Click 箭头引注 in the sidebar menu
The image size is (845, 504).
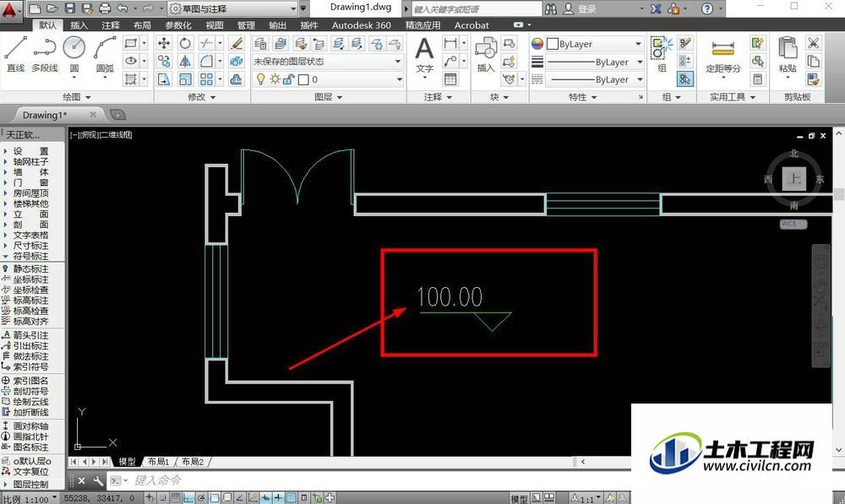tap(30, 335)
